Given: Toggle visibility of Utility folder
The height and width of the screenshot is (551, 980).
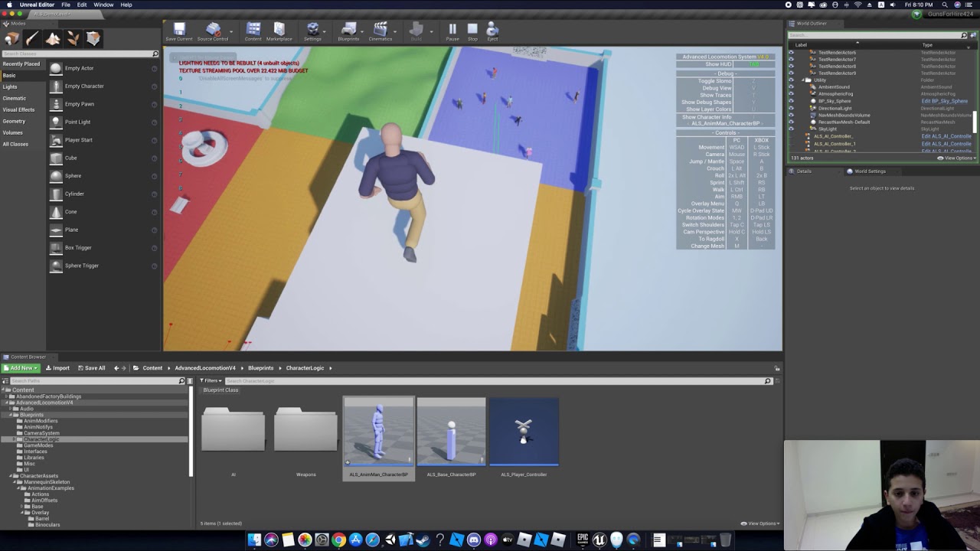Looking at the screenshot, I should tap(792, 80).
